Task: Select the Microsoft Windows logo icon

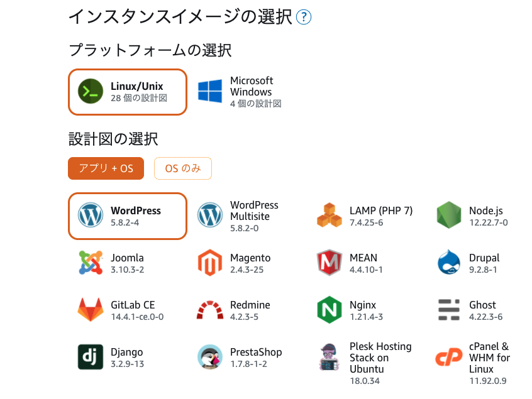Action: [x=210, y=91]
